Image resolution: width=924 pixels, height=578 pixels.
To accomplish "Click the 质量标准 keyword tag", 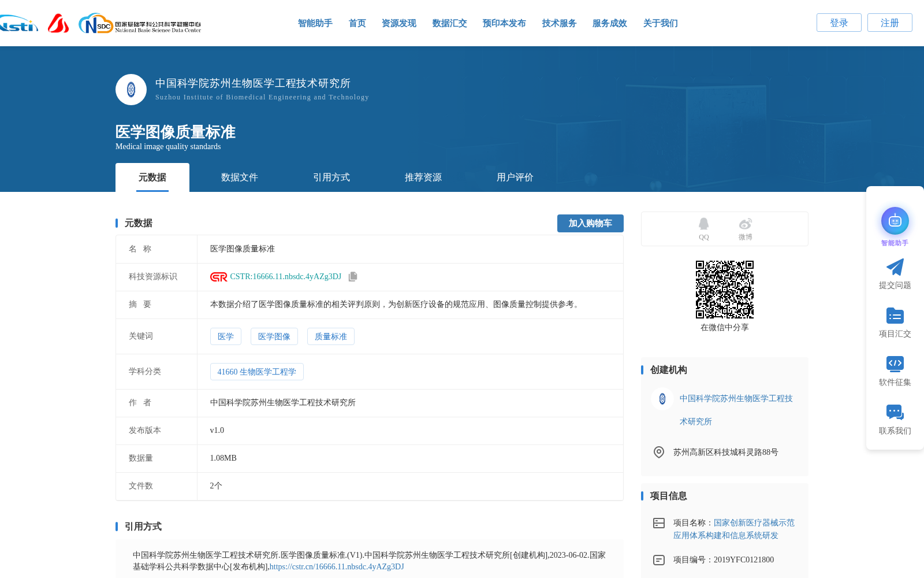I will 331,336.
